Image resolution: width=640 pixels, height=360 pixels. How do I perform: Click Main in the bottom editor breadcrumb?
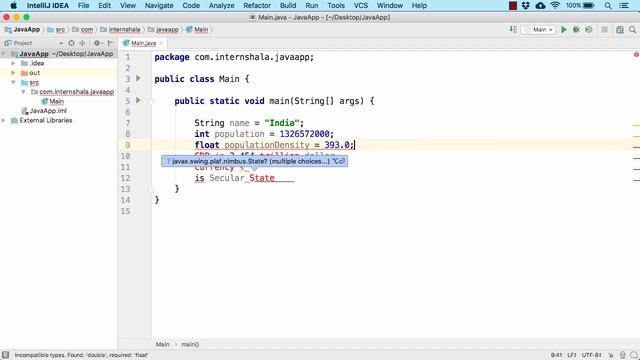point(162,344)
